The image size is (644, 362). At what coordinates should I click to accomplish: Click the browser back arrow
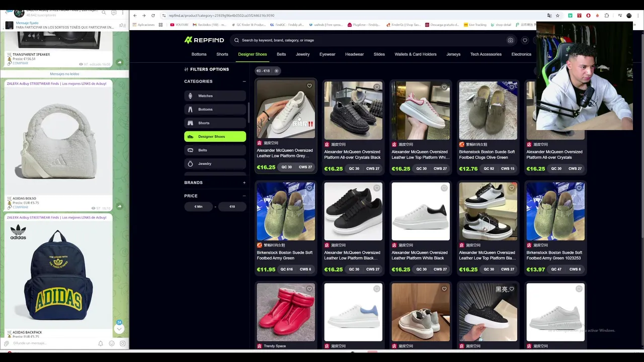(135, 16)
